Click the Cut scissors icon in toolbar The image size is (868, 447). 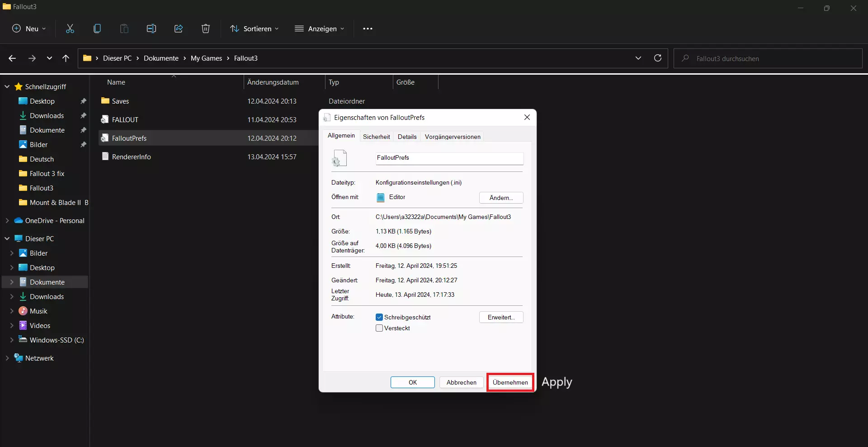click(x=70, y=29)
